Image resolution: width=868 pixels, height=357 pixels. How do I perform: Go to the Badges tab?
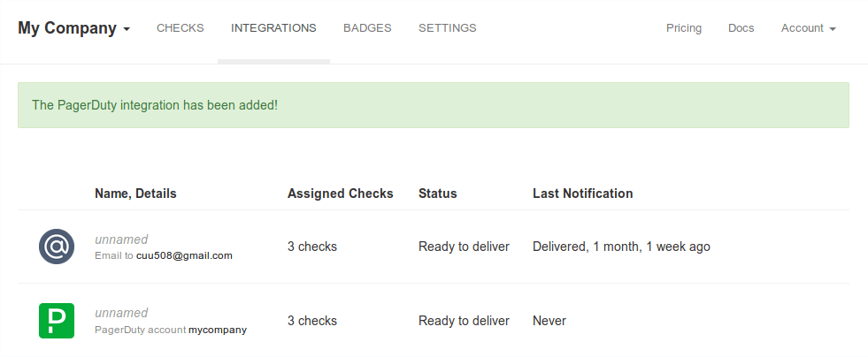click(x=367, y=28)
